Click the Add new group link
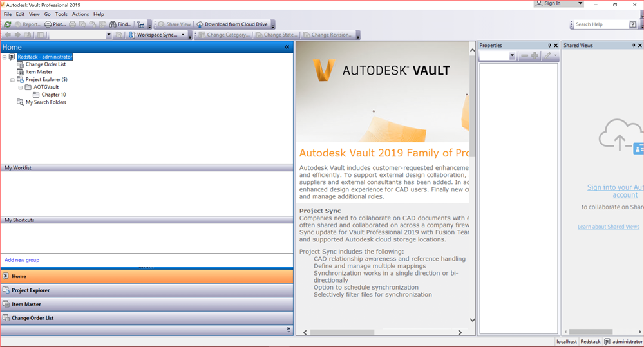The width and height of the screenshot is (644, 347). click(22, 260)
